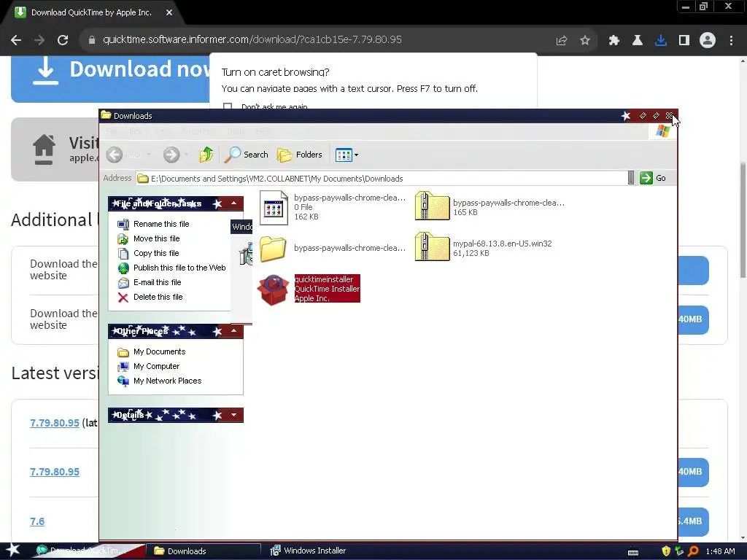
Task: Open the Forward button history dropdown arrow
Action: coord(186,155)
